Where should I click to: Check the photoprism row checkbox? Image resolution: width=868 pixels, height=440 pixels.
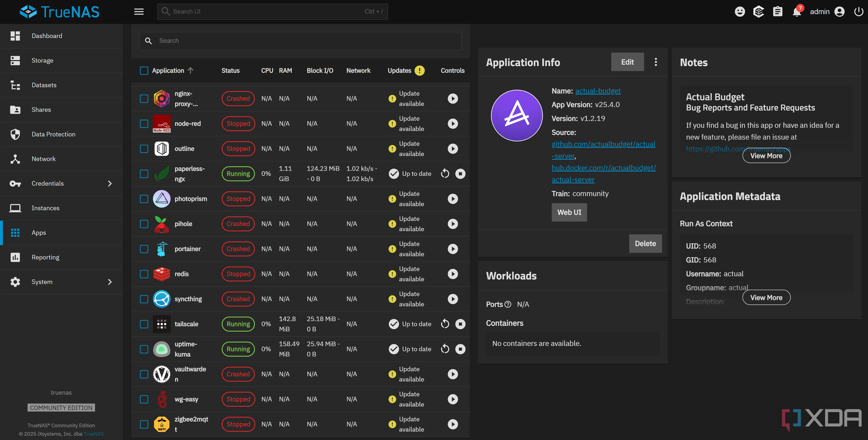(144, 199)
